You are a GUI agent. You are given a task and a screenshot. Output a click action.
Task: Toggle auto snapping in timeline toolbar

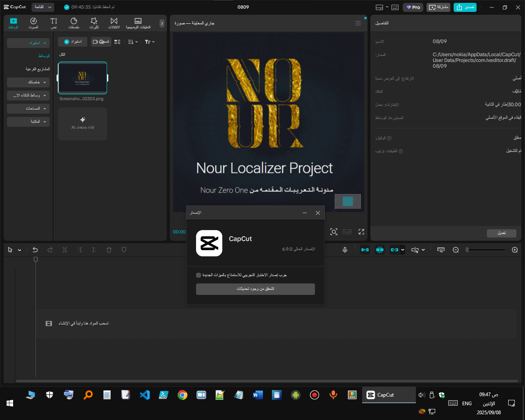pos(380,250)
